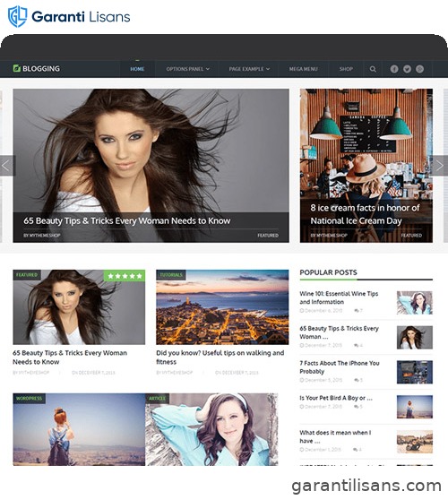Viewport: 448px width, 500px height.
Task: Open slider headline 65 Beauty Tips
Action: [x=127, y=220]
